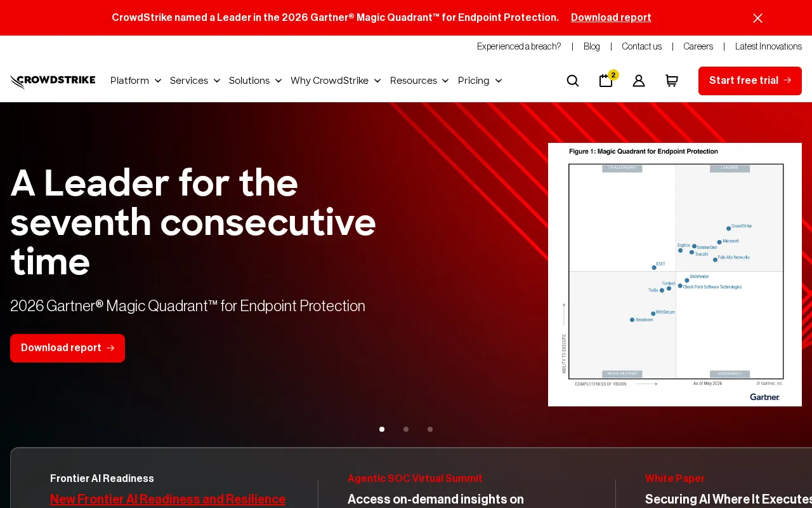812x508 pixels.
Task: Open the Magic Quadrant chart image
Action: pyautogui.click(x=675, y=274)
